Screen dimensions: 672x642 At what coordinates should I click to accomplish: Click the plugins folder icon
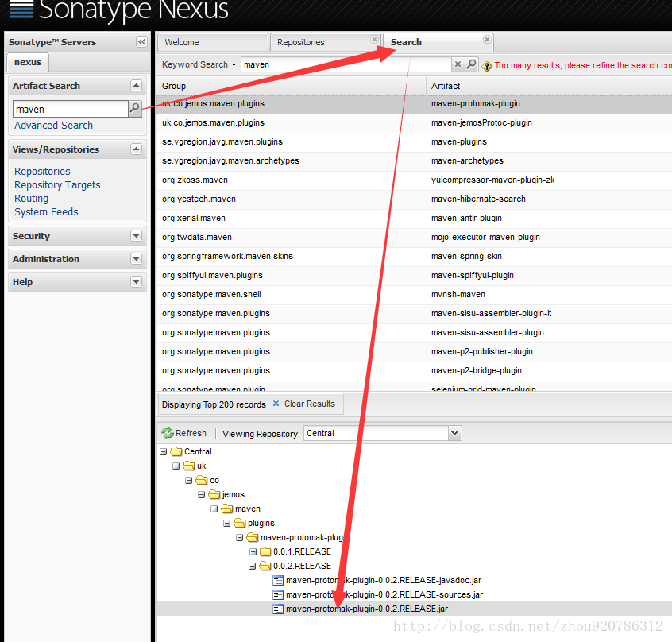(240, 524)
